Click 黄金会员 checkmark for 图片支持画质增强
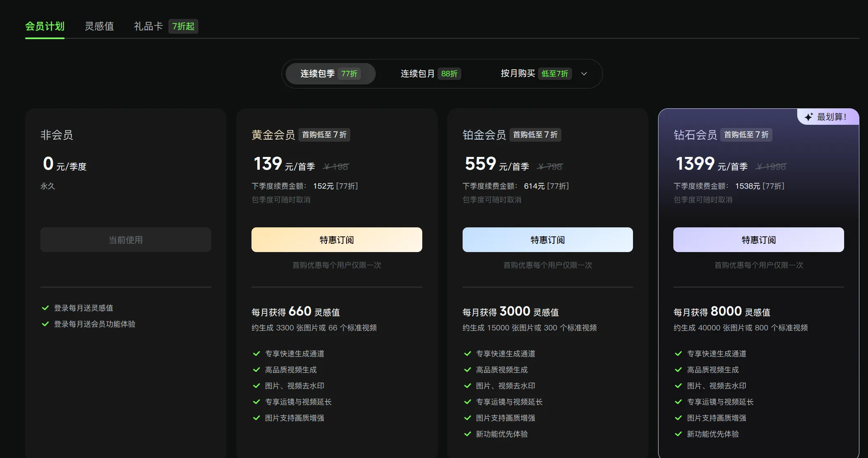Screen dimensions: 868x458 256,418
